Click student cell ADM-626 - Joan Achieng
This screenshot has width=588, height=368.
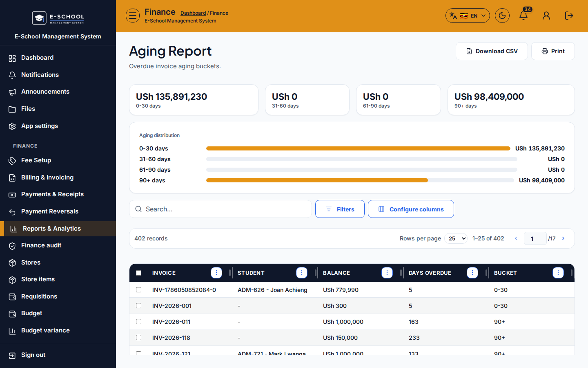(x=272, y=290)
